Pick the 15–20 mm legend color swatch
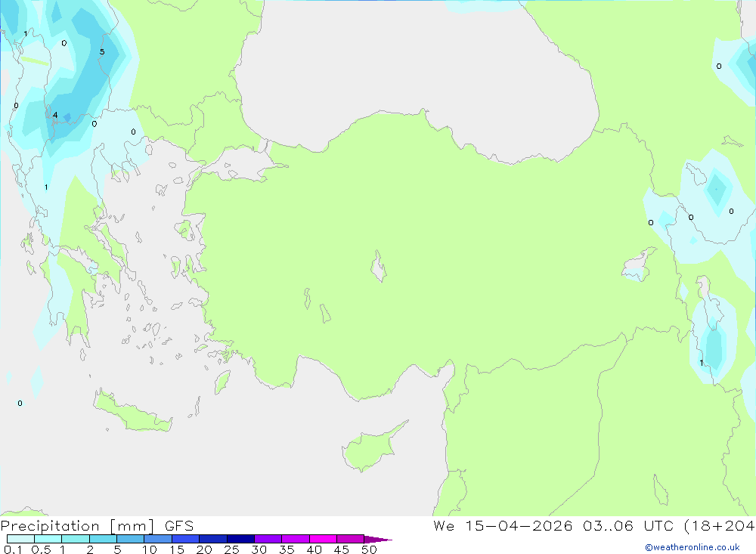 tap(185, 539)
